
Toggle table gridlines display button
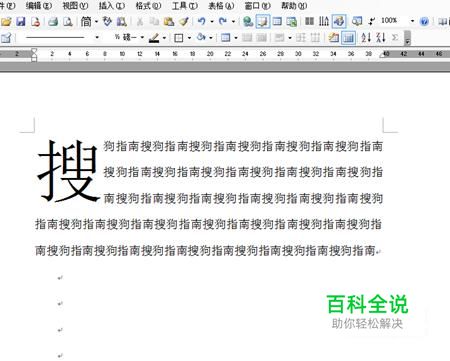coord(348,37)
